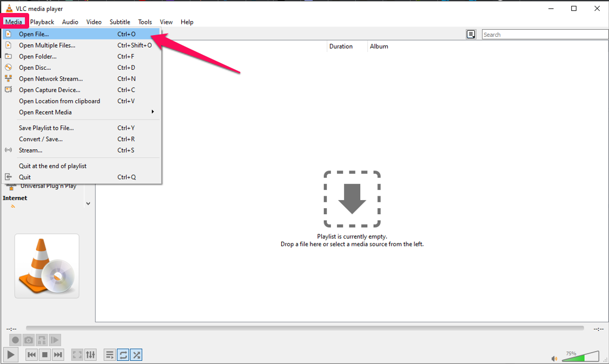Click the Quit exit icon

click(8, 177)
